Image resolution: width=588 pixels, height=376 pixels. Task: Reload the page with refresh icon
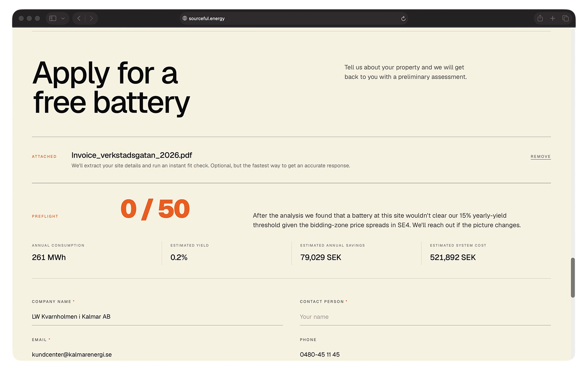(403, 18)
